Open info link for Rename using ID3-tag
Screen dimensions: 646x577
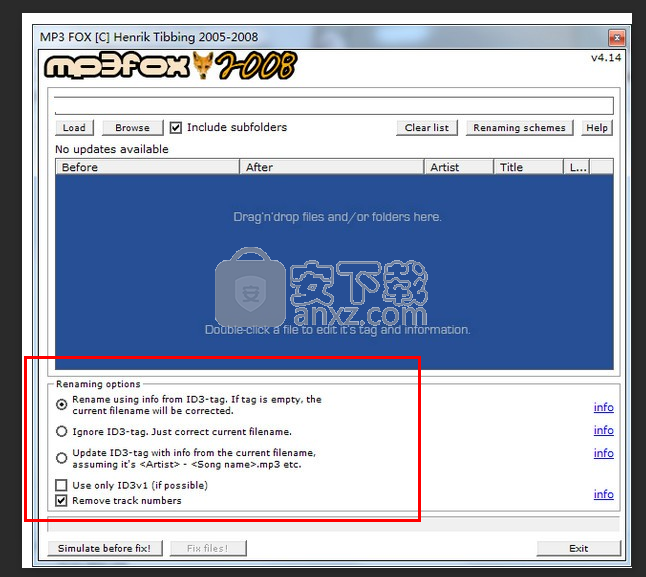(x=604, y=407)
